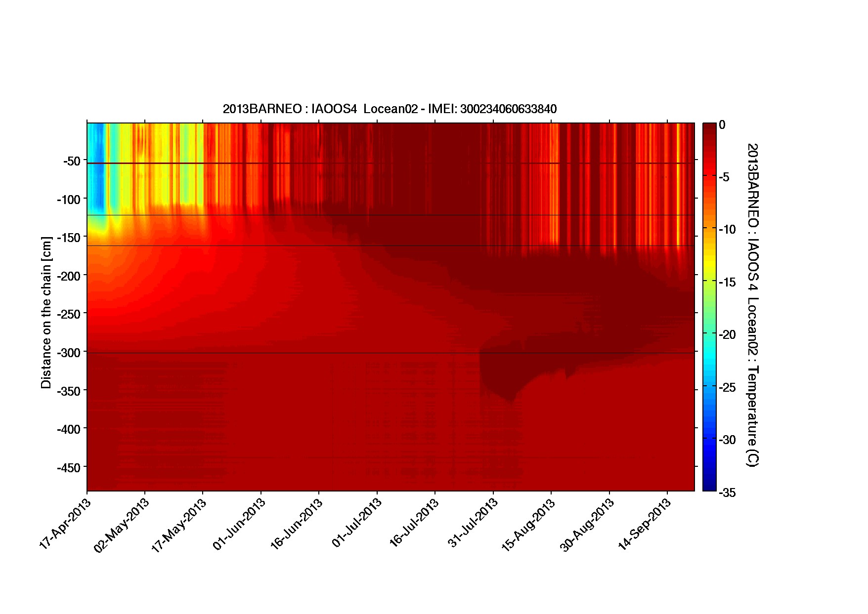The height and width of the screenshot is (614, 868).
Task: Click the plot title containing the IMEI number
Action: [x=390, y=109]
